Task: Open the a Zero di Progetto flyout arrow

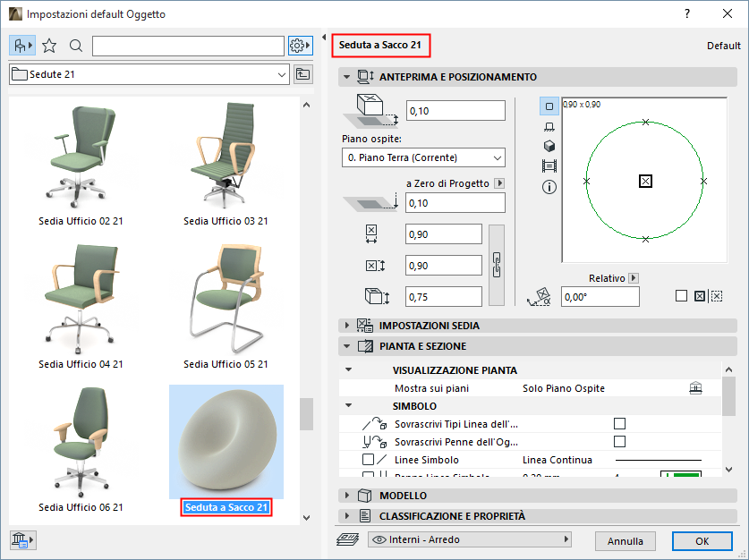Action: (499, 182)
